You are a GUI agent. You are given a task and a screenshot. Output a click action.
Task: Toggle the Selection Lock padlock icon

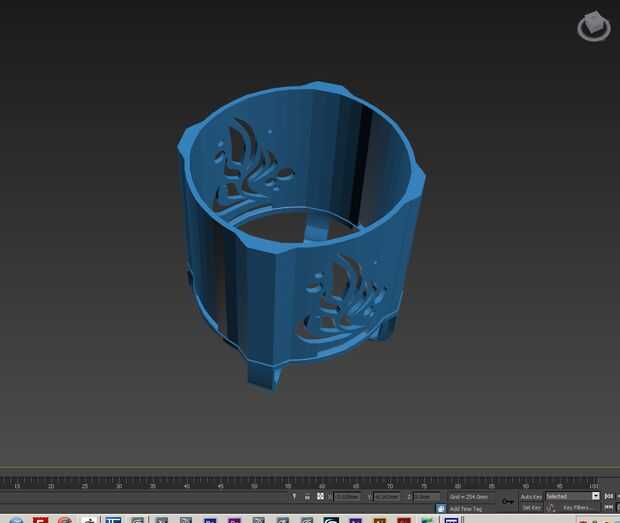pyautogui.click(x=307, y=497)
